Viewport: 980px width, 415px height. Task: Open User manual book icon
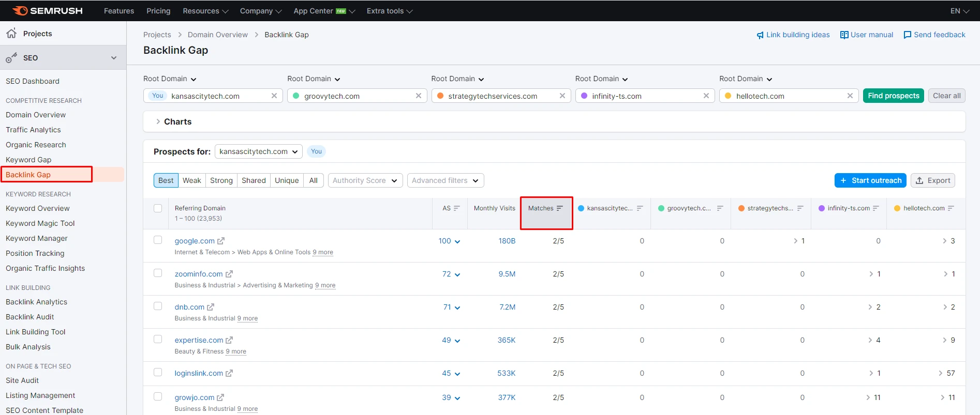844,35
